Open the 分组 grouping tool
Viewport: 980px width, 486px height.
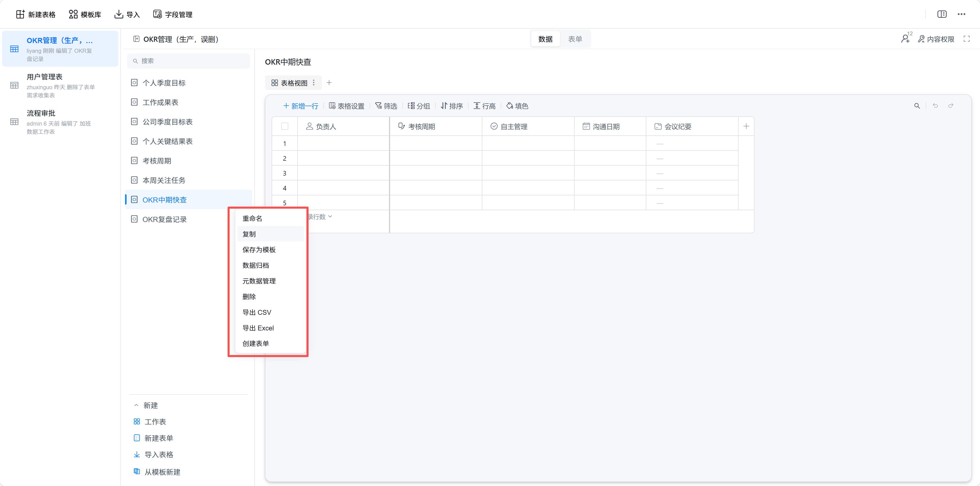(x=419, y=106)
